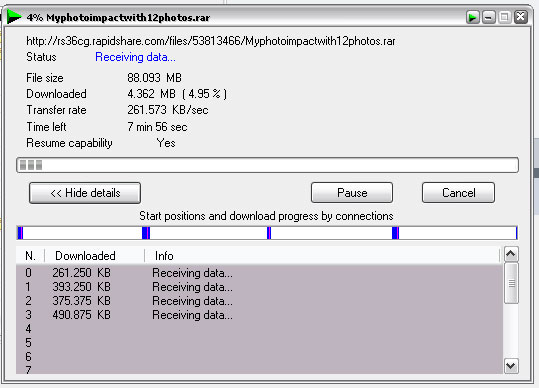
Task: Click the disabled maximize button
Action: [x=505, y=17]
